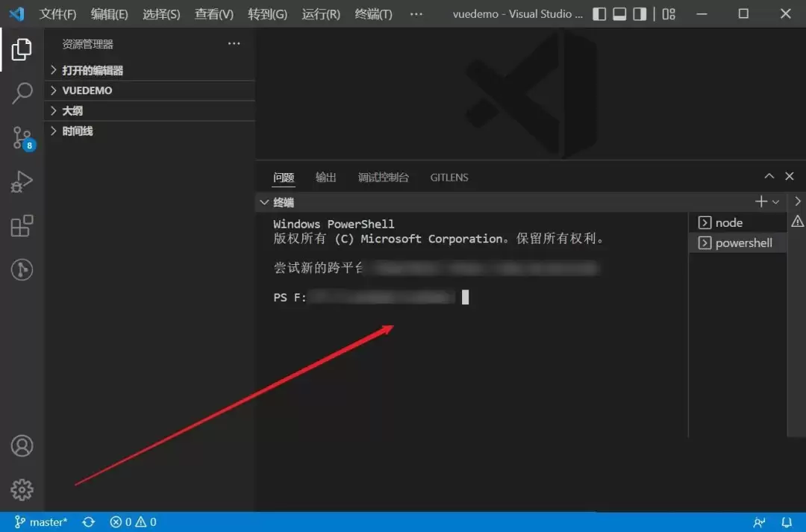This screenshot has height=532, width=806.
Task: Open the Accounts menu icon
Action: (22, 445)
